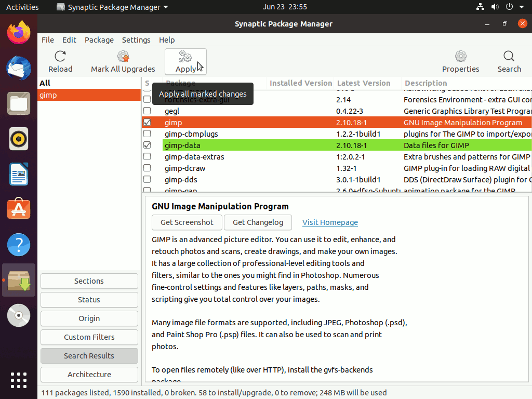
Task: Select the 'gimp' search entry in sidebar
Action: pos(89,95)
